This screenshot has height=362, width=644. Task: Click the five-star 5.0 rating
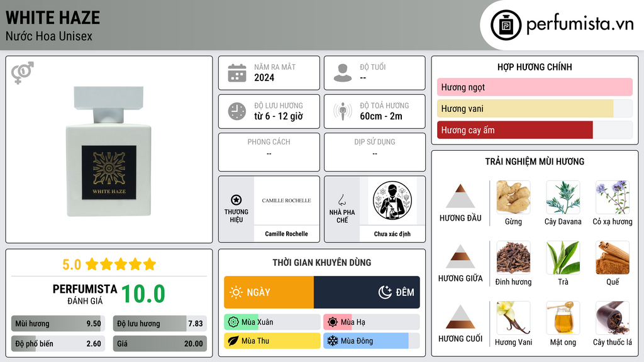(x=109, y=265)
